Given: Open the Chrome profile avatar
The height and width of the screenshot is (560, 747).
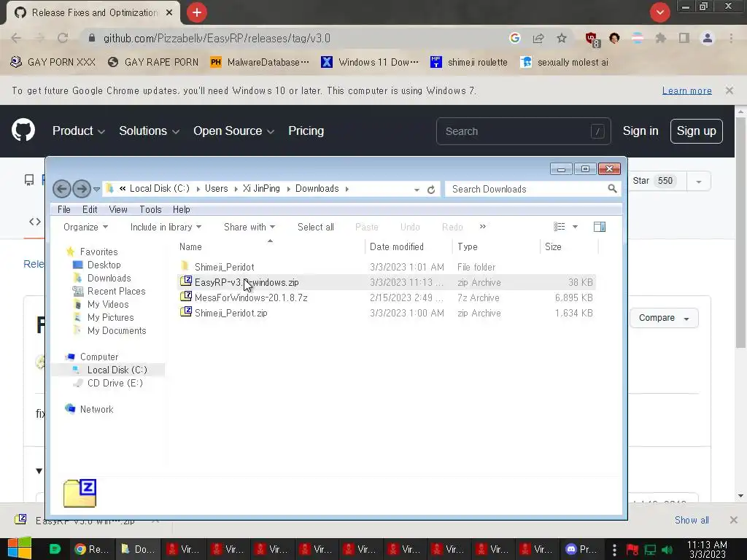Looking at the screenshot, I should coord(708,38).
